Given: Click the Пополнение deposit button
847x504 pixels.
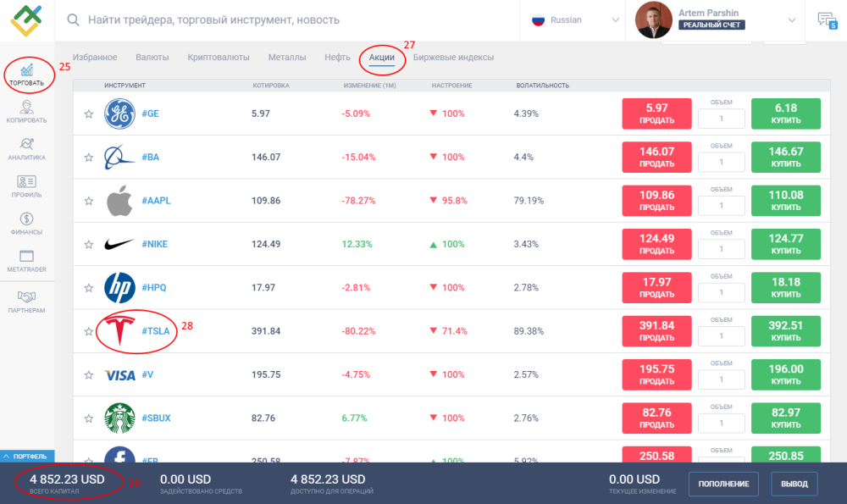Looking at the screenshot, I should pos(723,484).
